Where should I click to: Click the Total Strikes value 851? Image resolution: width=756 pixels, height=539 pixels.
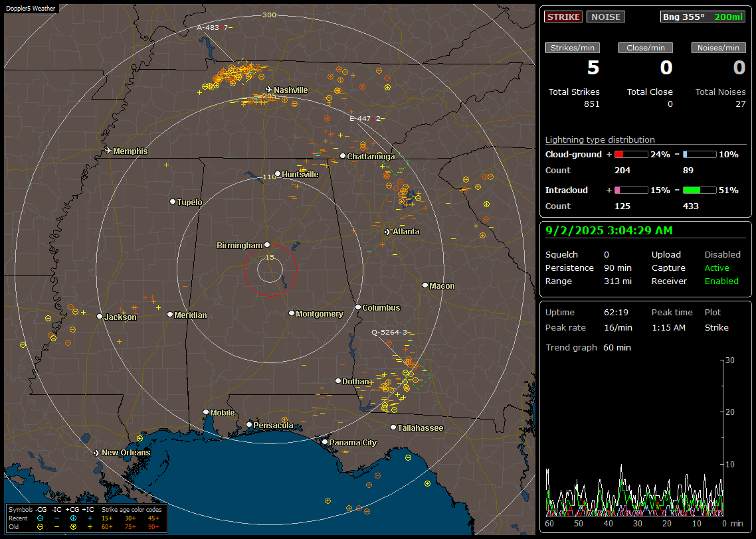pos(592,104)
